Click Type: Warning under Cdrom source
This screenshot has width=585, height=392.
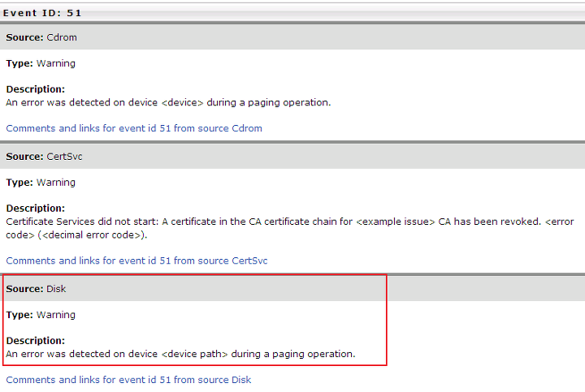[41, 63]
